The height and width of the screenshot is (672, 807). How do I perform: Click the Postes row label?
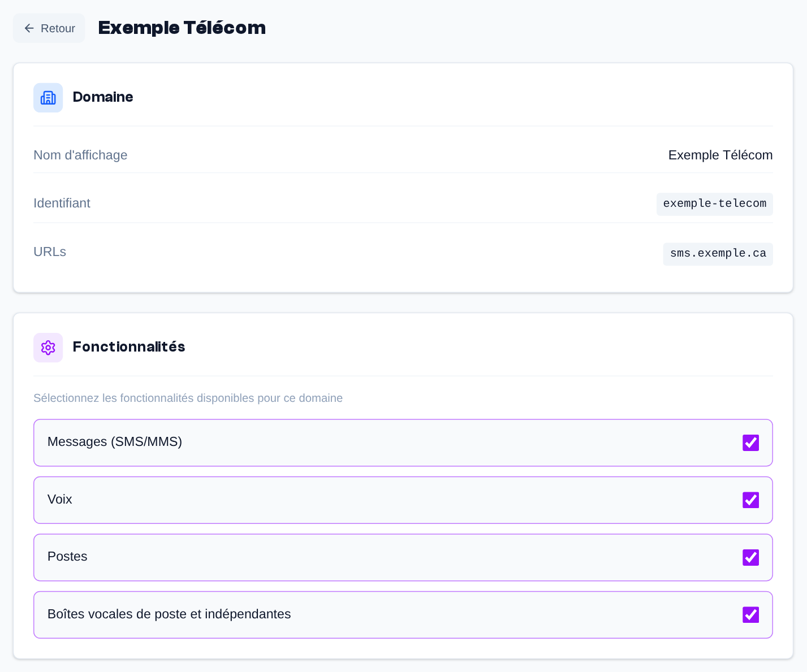(x=67, y=556)
